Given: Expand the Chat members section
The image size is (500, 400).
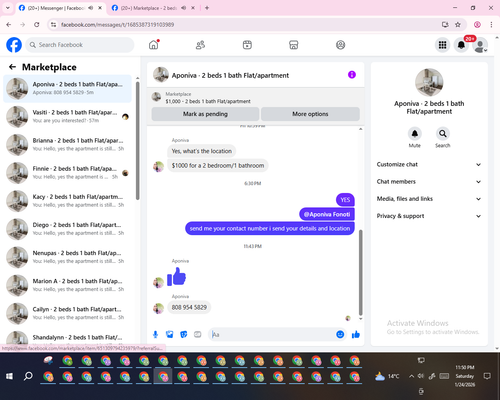Looking at the screenshot, I should 429,182.
